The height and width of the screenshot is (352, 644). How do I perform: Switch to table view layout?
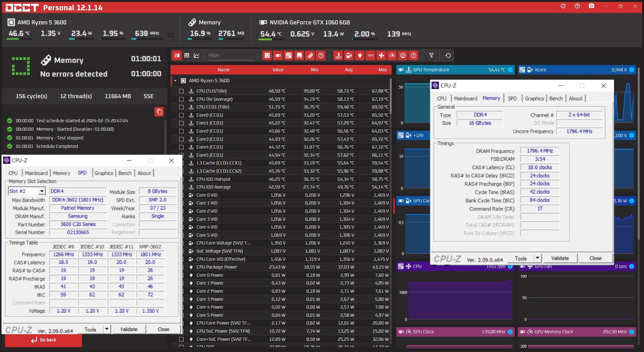[187, 55]
